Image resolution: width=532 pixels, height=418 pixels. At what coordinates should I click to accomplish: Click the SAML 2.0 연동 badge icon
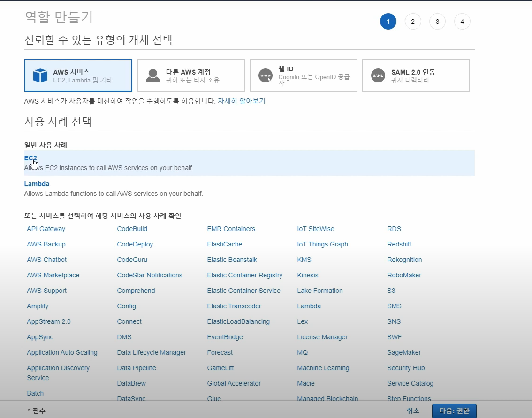click(x=378, y=75)
